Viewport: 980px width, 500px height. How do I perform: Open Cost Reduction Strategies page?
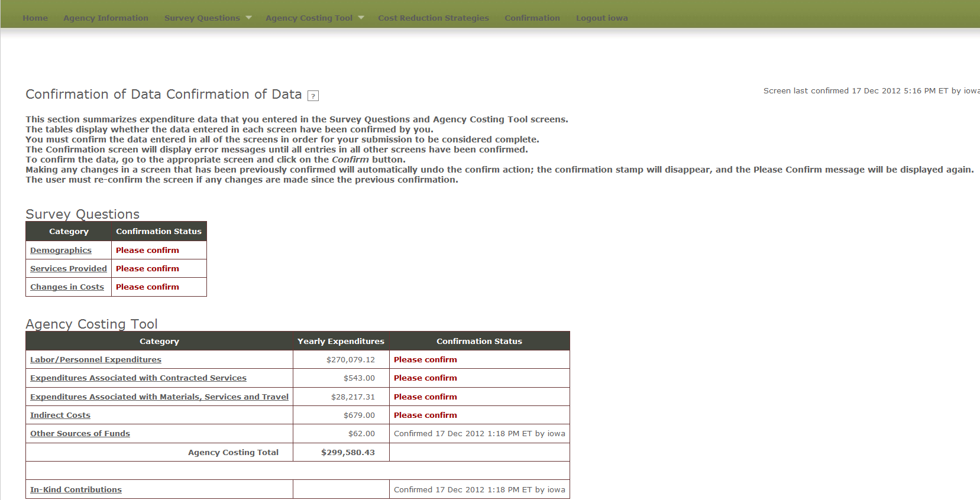click(434, 18)
